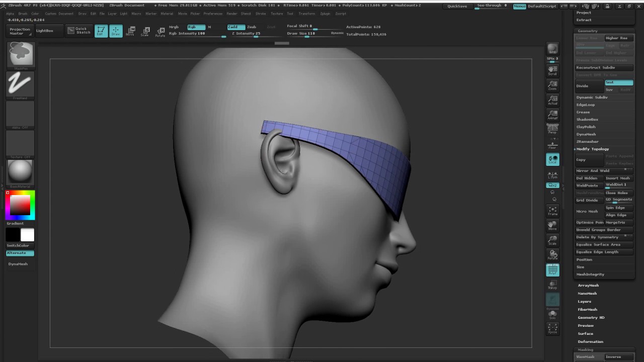Expand the ArrayMesh palette
This screenshot has height=362, width=644.
pyautogui.click(x=588, y=285)
